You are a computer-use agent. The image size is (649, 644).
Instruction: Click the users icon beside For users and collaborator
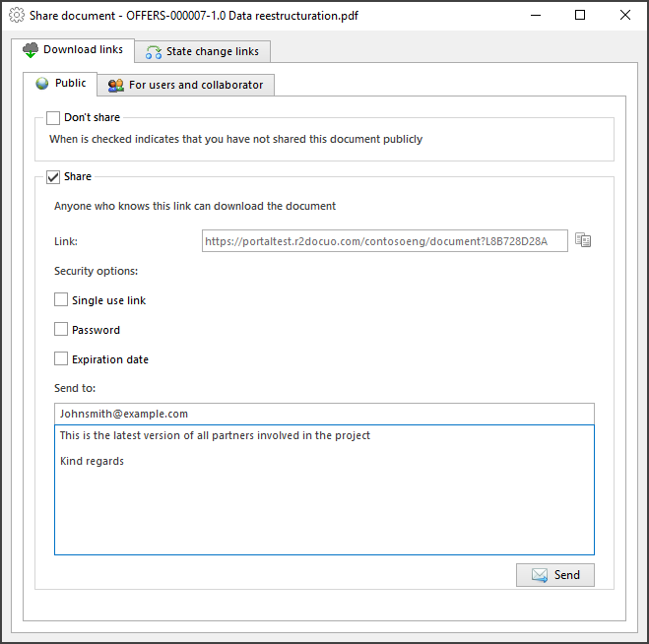116,86
